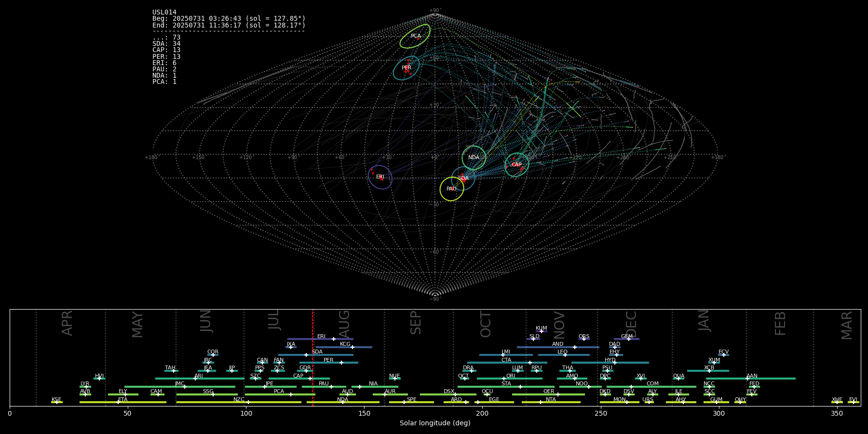Click the KCG activity bar in the timeline
This screenshot has width=868, height=434.
click(344, 347)
